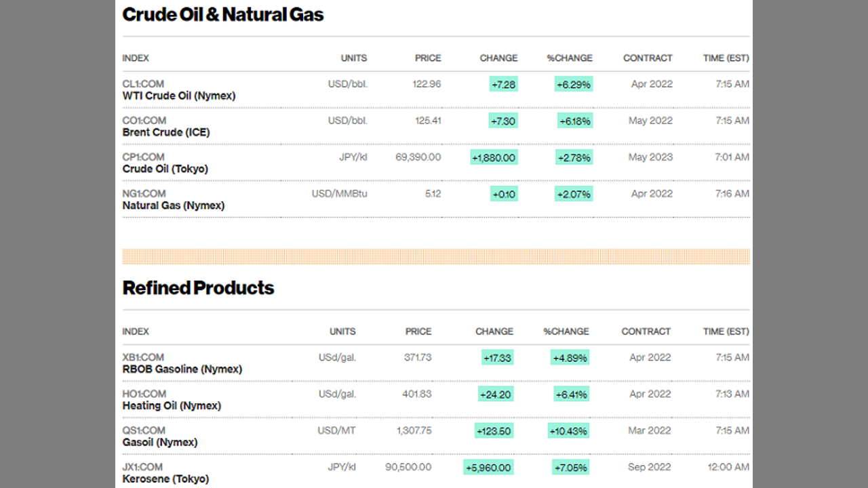Screen dimensions: 868x488
Task: Click the CONTRACT column header in crude table
Action: tap(648, 58)
